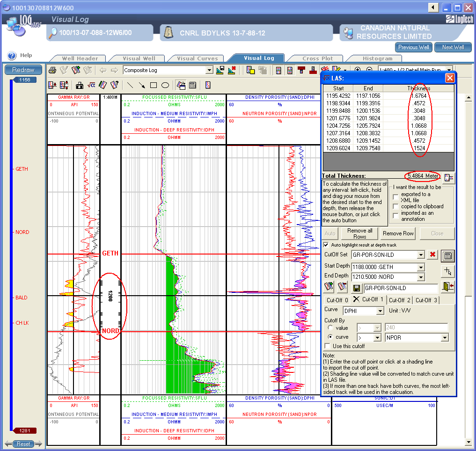The width and height of the screenshot is (476, 451).
Task: Open the Composite Log dropdown
Action: coord(210,70)
